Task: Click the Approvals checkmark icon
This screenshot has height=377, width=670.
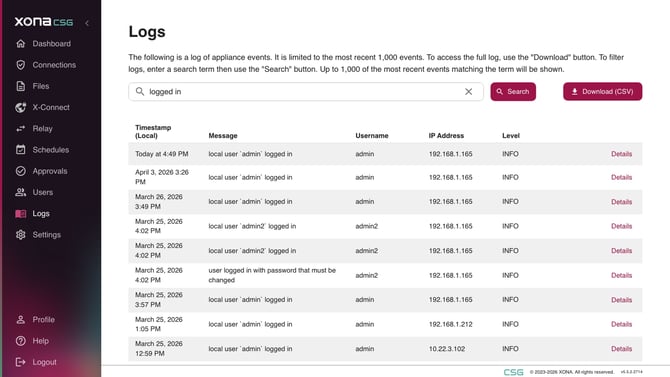Action: (x=21, y=171)
